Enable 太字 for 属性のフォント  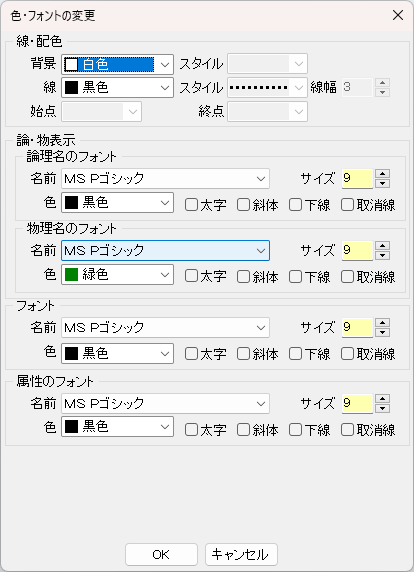206,430
